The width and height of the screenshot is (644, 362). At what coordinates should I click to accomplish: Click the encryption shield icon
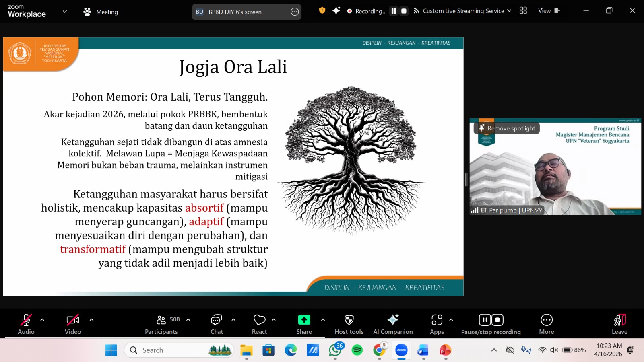[x=322, y=11]
